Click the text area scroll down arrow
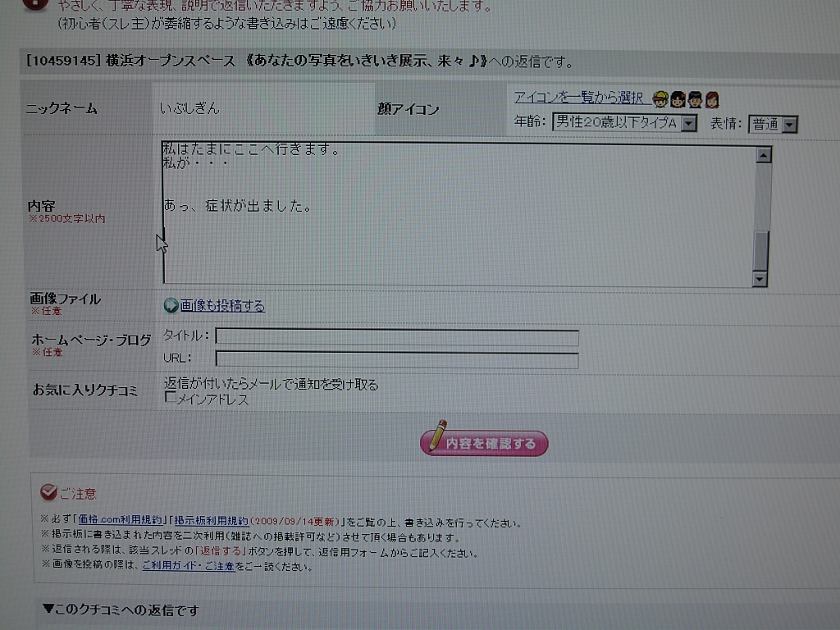 point(760,279)
